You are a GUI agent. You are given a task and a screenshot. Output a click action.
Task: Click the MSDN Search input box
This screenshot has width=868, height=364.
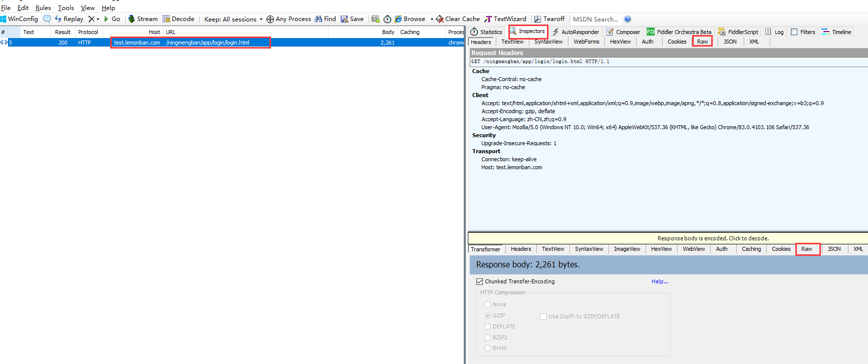point(595,20)
